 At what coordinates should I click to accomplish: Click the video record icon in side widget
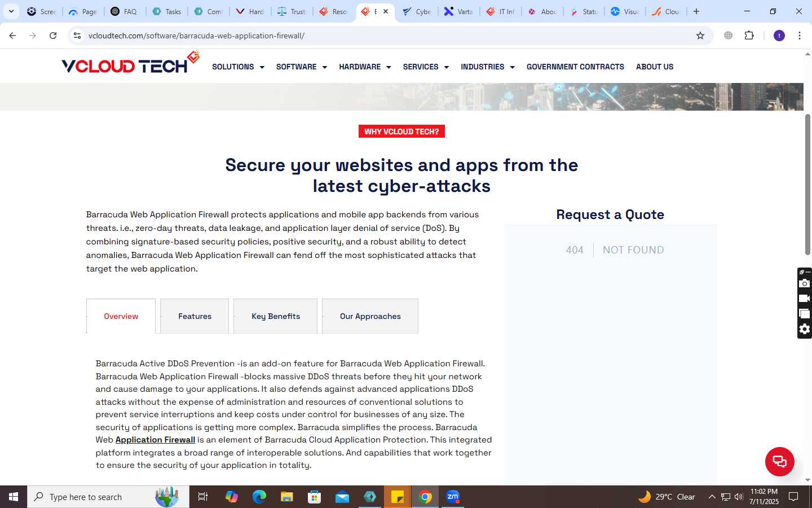tap(805, 299)
